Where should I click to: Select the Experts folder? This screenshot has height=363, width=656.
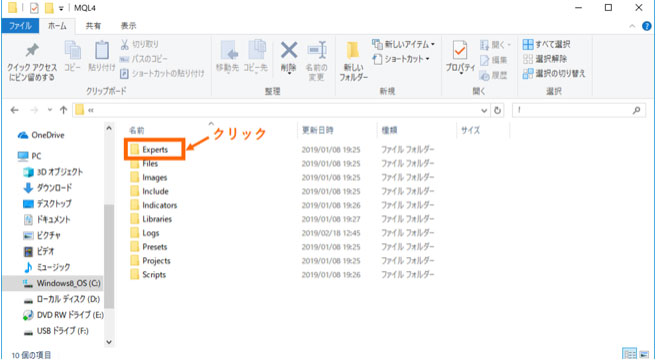click(x=154, y=149)
